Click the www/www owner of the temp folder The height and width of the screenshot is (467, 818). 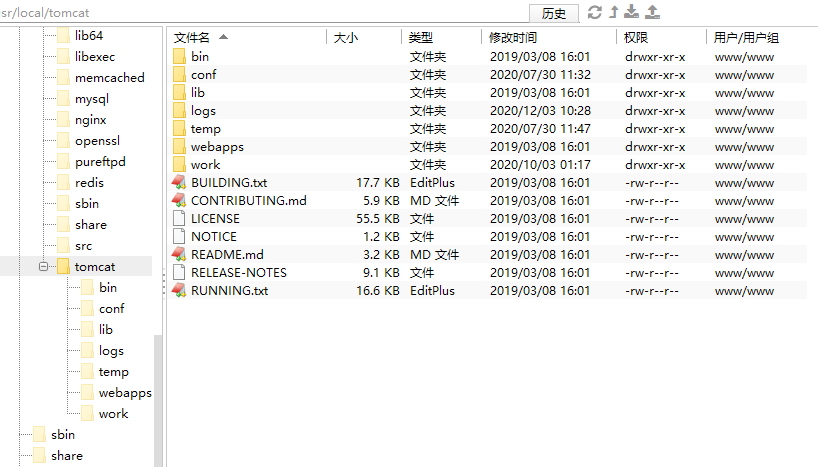coord(744,129)
